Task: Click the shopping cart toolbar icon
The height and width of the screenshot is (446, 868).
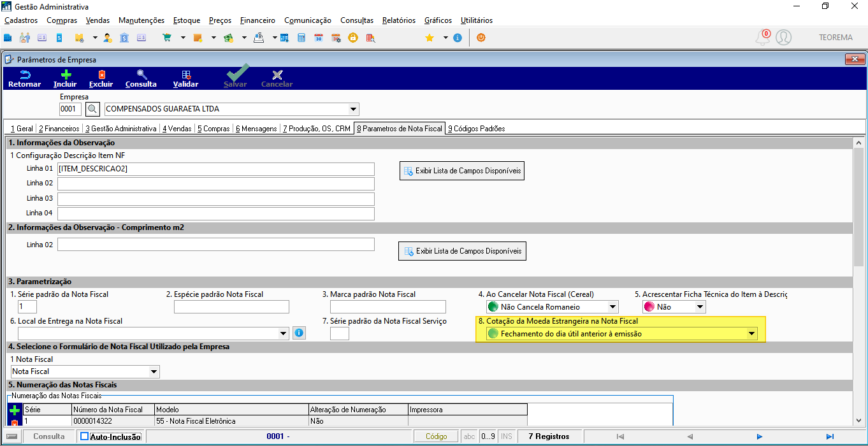Action: (167, 38)
